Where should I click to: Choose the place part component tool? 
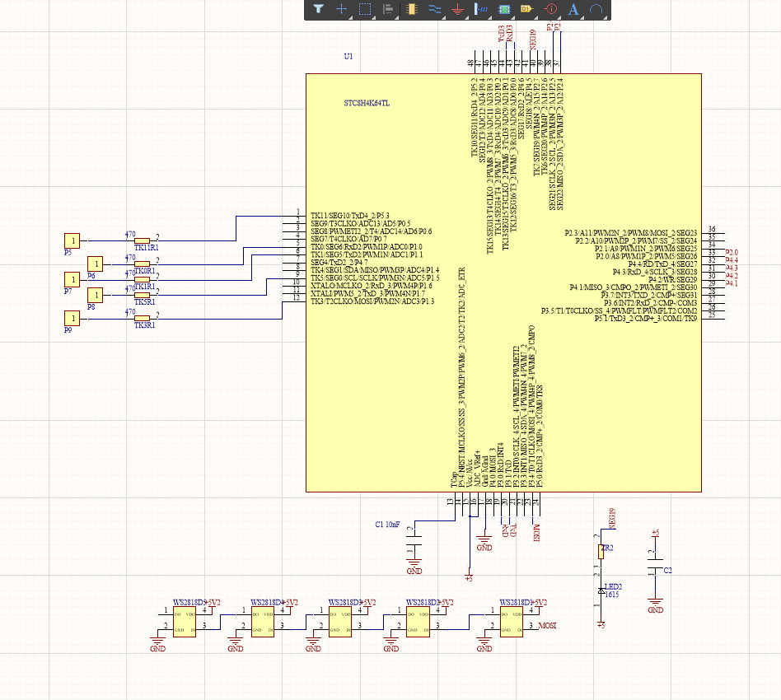[411, 9]
